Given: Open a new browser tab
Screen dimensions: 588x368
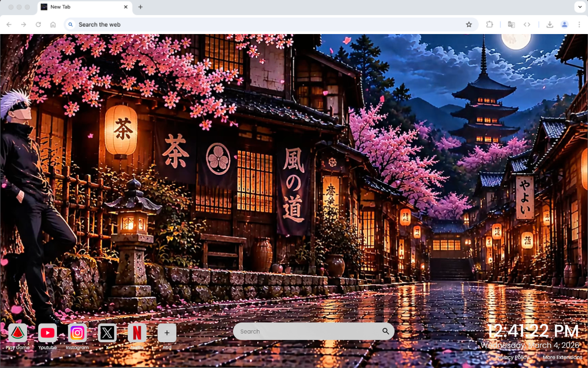Looking at the screenshot, I should pyautogui.click(x=141, y=7).
